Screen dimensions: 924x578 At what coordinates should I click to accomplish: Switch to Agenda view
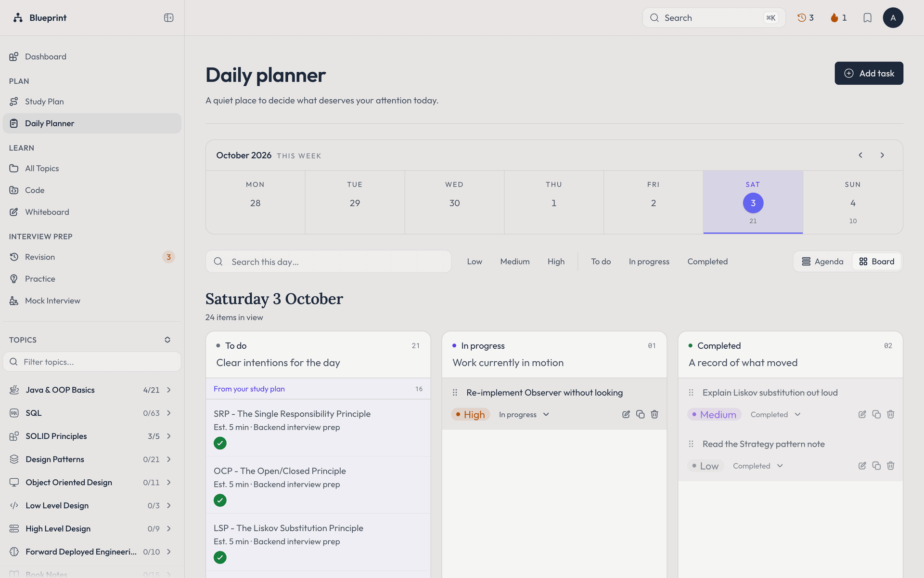(822, 262)
